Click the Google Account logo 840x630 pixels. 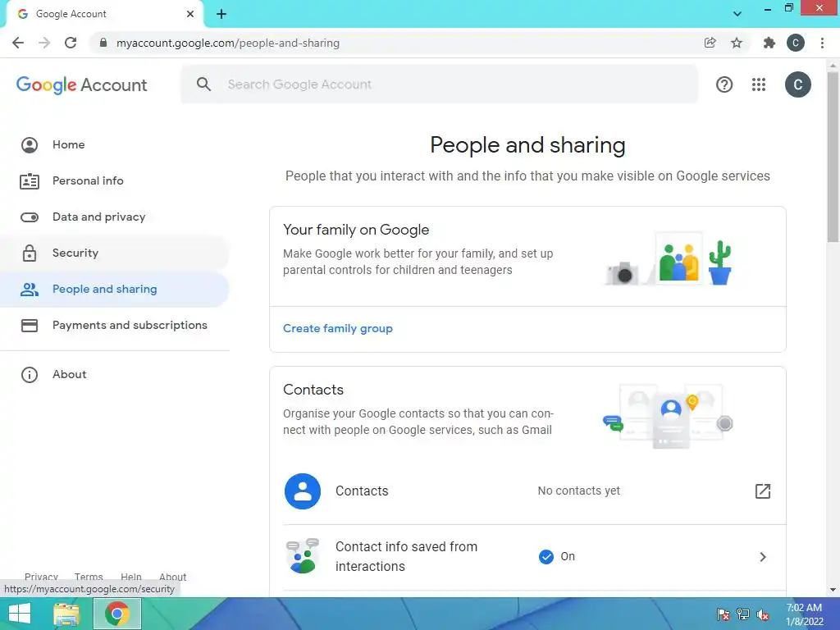81,84
